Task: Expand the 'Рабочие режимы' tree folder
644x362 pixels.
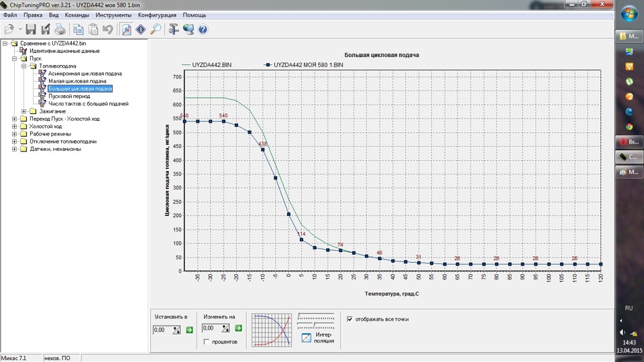Action: click(15, 134)
